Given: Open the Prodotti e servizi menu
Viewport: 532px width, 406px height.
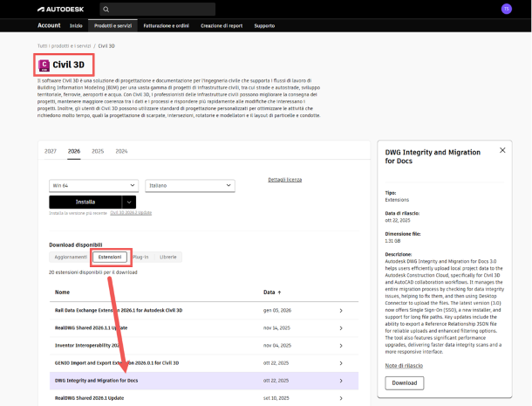Looking at the screenshot, I should click(113, 26).
